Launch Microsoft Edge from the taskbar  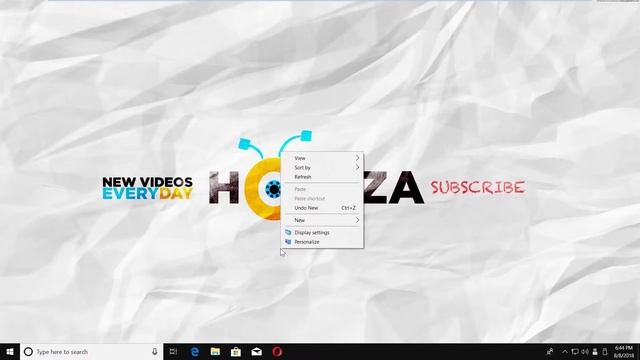(x=195, y=351)
